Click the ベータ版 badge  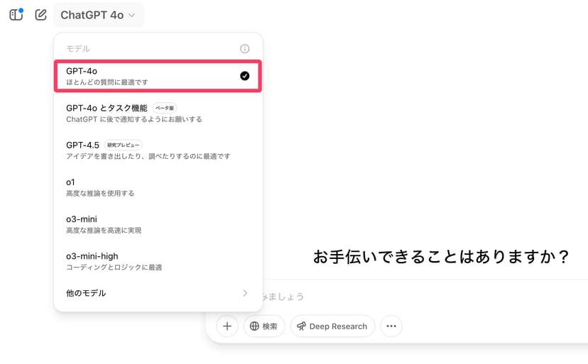[165, 108]
